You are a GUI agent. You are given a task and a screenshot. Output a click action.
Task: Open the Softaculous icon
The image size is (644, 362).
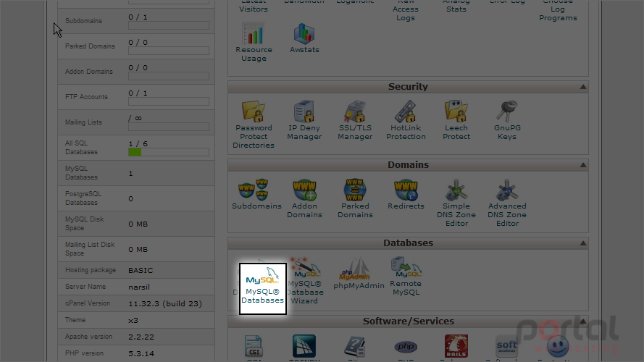coord(507,348)
